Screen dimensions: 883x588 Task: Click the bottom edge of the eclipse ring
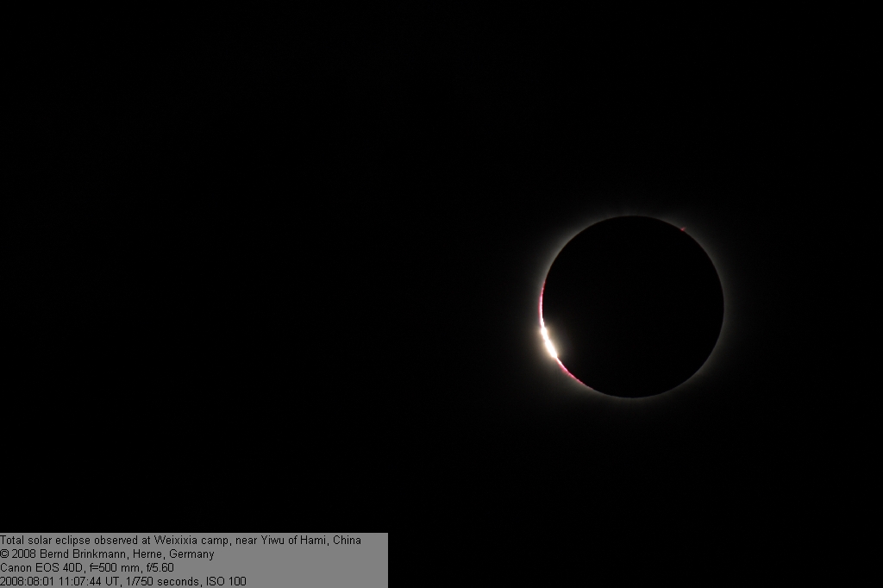click(x=633, y=397)
